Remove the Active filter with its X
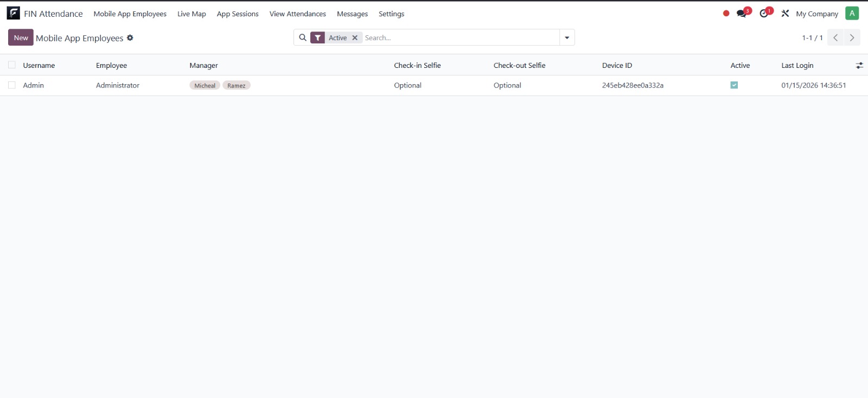This screenshot has height=398, width=868. coord(355,38)
